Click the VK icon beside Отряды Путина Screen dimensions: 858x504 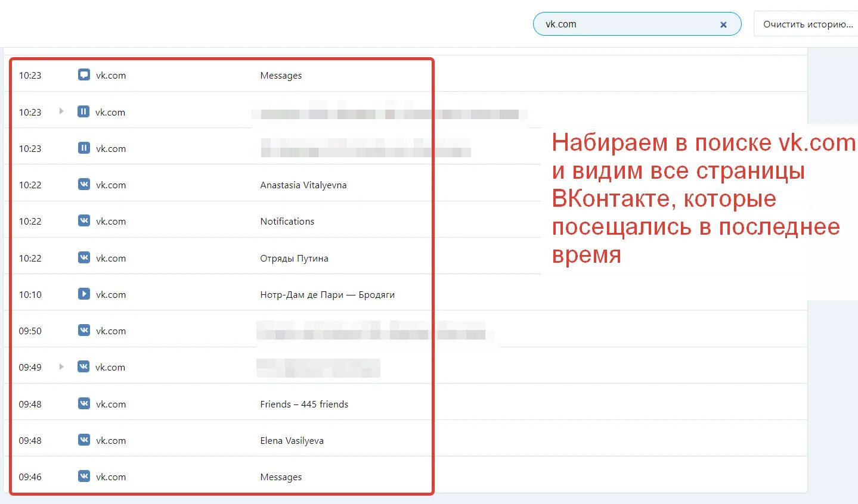coord(84,257)
